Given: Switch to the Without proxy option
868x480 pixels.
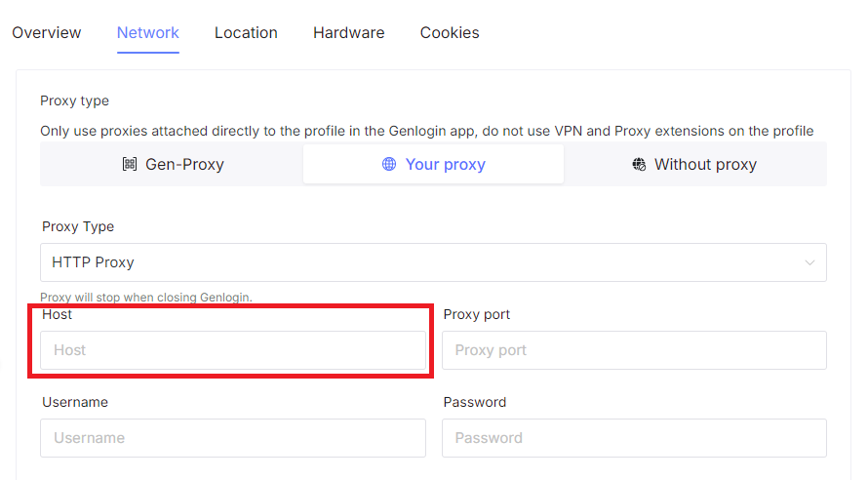Looking at the screenshot, I should (694, 165).
